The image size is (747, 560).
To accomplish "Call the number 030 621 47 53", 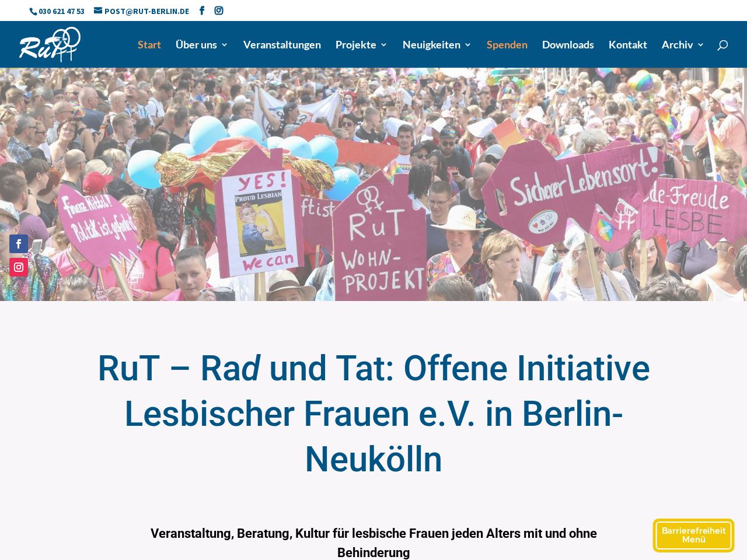I will coord(61,11).
